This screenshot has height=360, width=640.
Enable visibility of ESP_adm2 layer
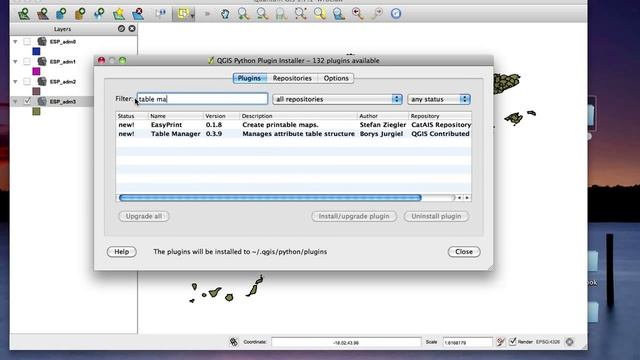[x=27, y=81]
